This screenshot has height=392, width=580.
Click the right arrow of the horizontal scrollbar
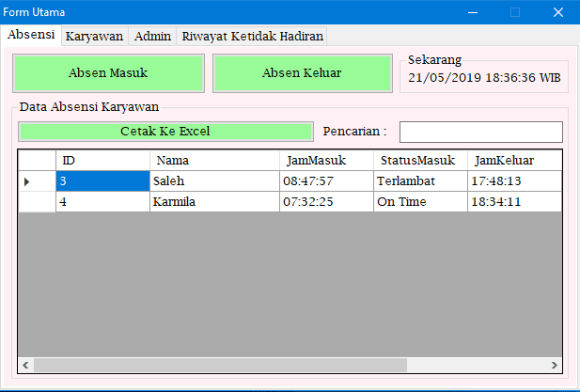pyautogui.click(x=555, y=365)
